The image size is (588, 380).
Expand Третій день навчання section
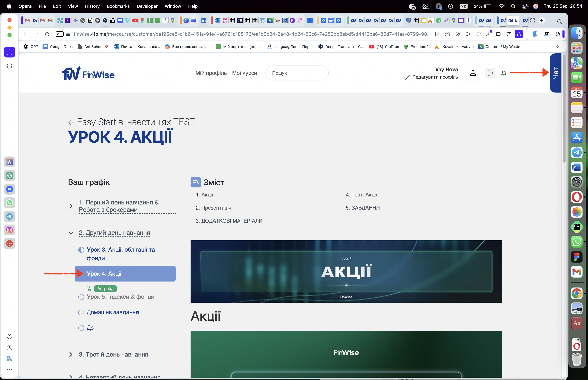pyautogui.click(x=71, y=355)
